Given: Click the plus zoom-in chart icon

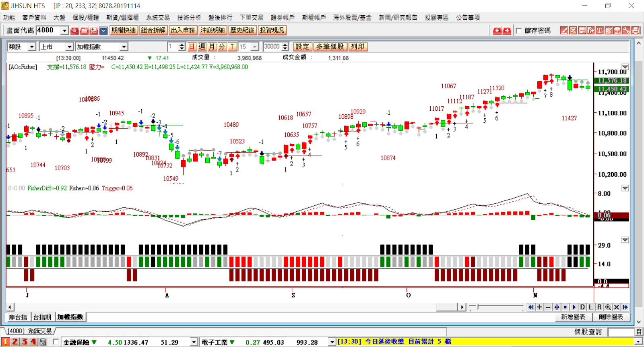Looking at the screenshot, I should coord(539,307).
